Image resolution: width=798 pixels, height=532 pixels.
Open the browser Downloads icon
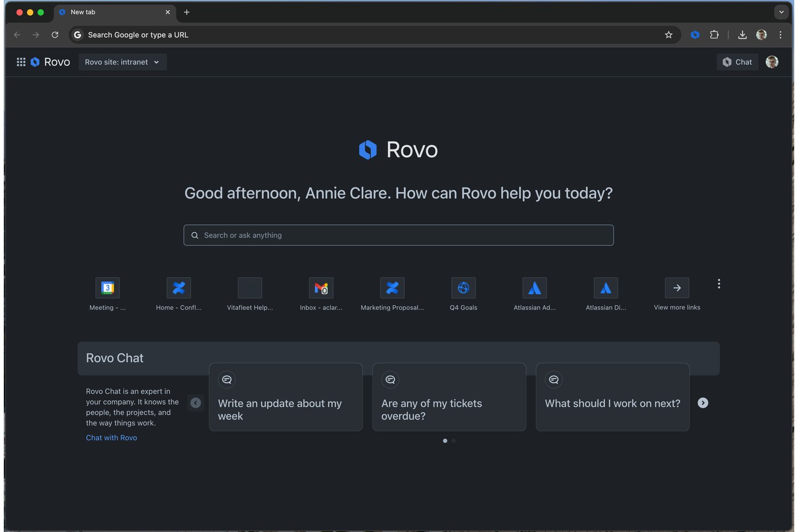coord(742,34)
